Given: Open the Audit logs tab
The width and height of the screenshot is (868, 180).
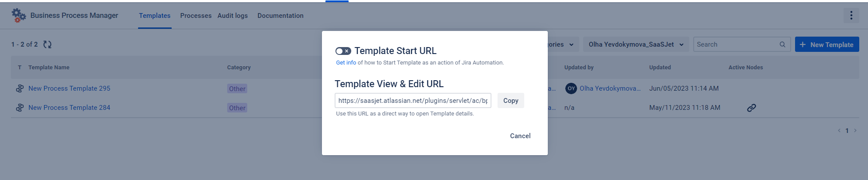Looking at the screenshot, I should pyautogui.click(x=232, y=16).
